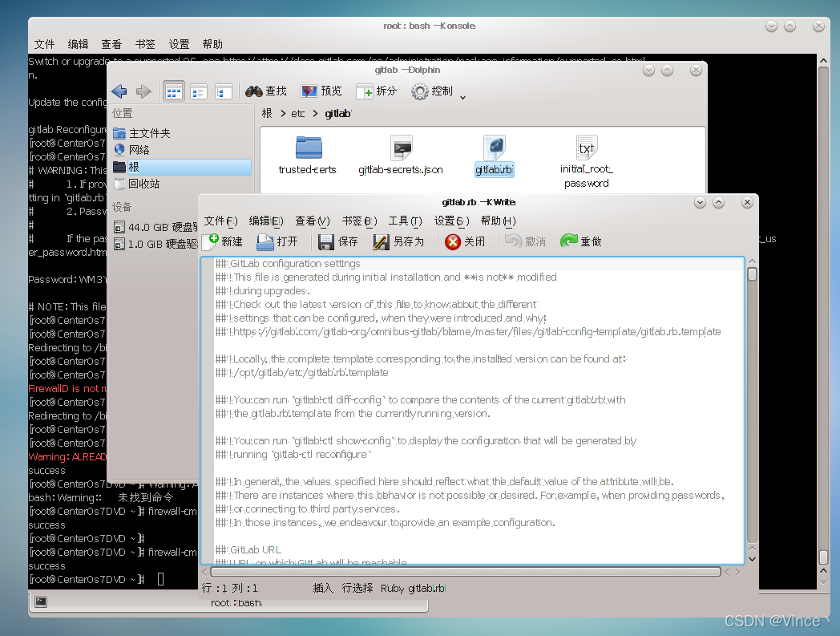Open the 控制 menu in Dolphin
This screenshot has width=840, height=636.
[438, 91]
